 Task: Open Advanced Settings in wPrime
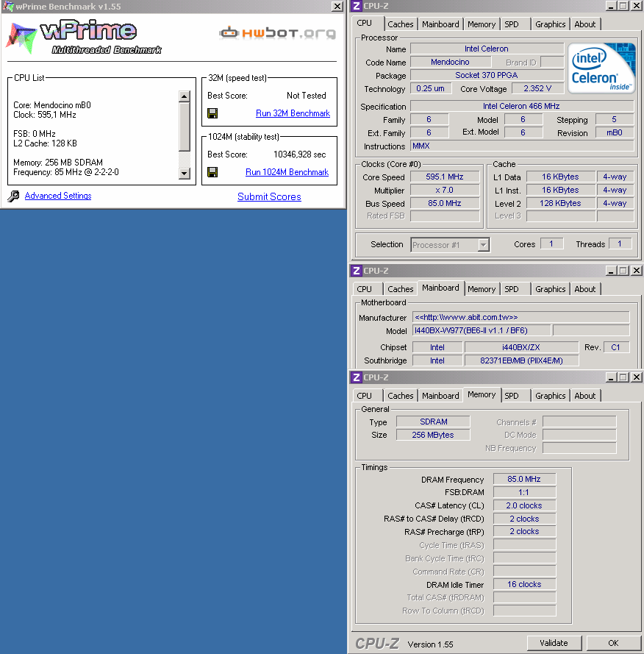[x=58, y=196]
